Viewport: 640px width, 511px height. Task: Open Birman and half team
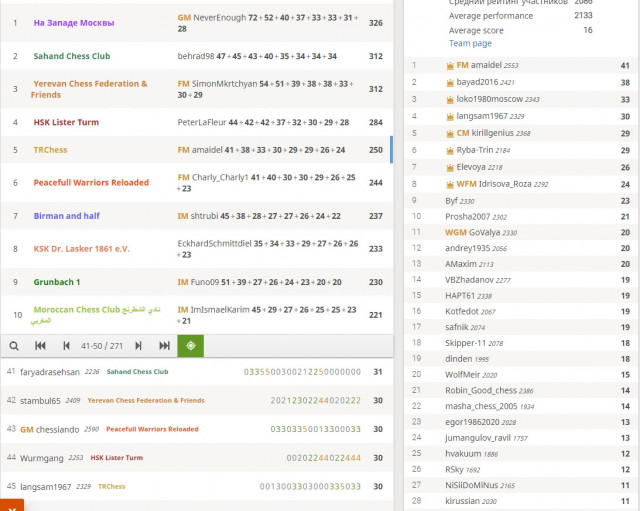67,216
